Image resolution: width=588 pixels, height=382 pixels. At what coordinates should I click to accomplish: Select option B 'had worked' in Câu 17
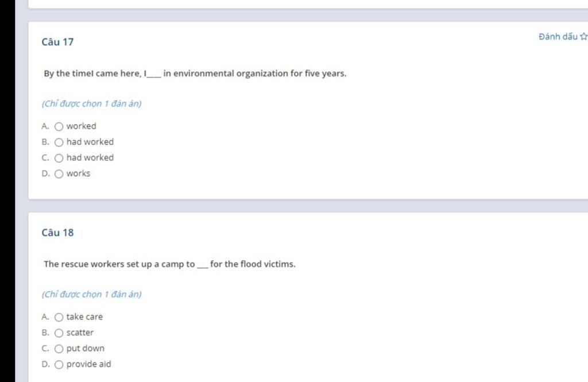click(x=59, y=142)
